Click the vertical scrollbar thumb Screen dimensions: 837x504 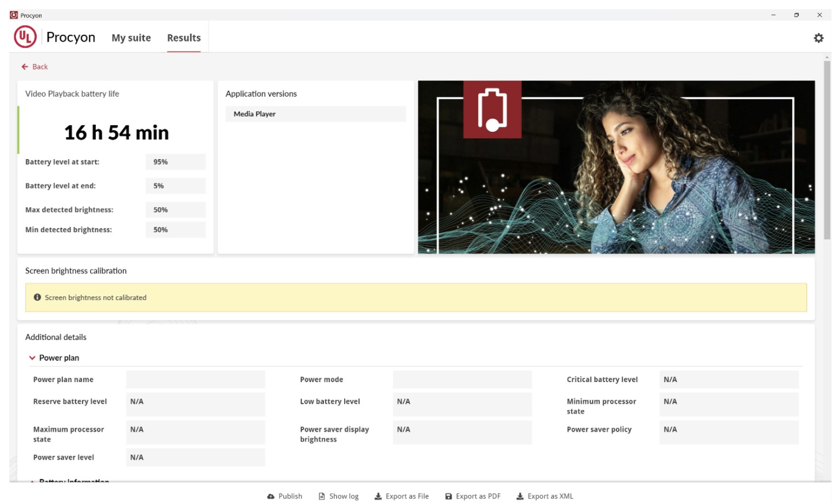(x=827, y=150)
